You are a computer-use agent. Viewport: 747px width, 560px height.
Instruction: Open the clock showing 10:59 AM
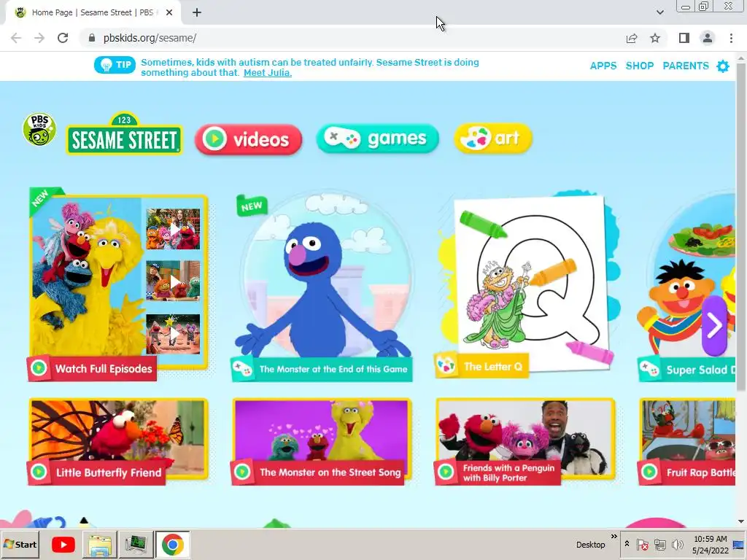click(x=711, y=544)
